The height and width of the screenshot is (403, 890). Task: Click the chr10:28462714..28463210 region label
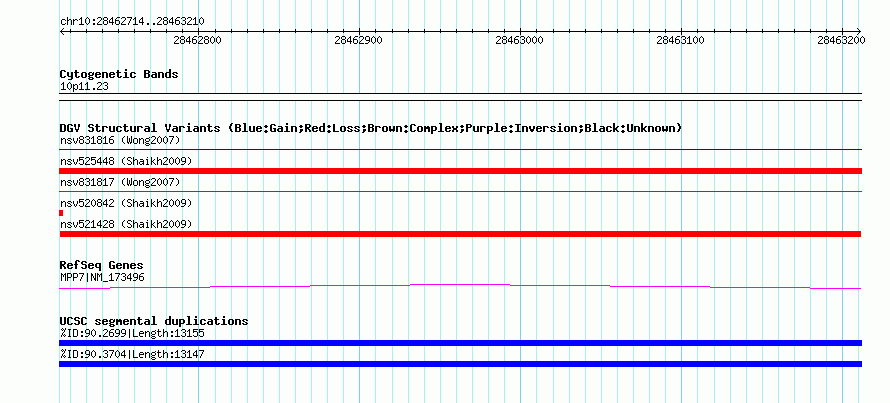132,22
